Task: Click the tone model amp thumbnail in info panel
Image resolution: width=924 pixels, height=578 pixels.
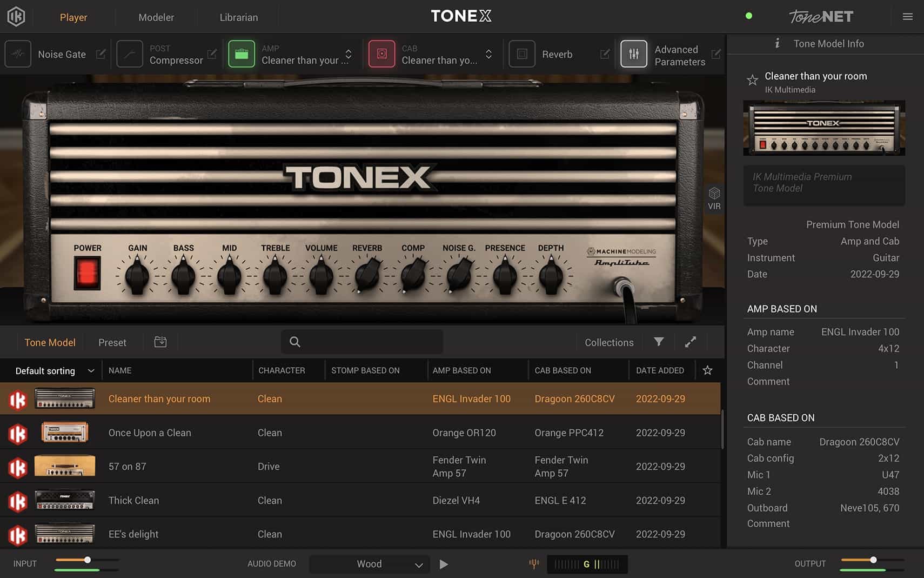Action: (824, 128)
